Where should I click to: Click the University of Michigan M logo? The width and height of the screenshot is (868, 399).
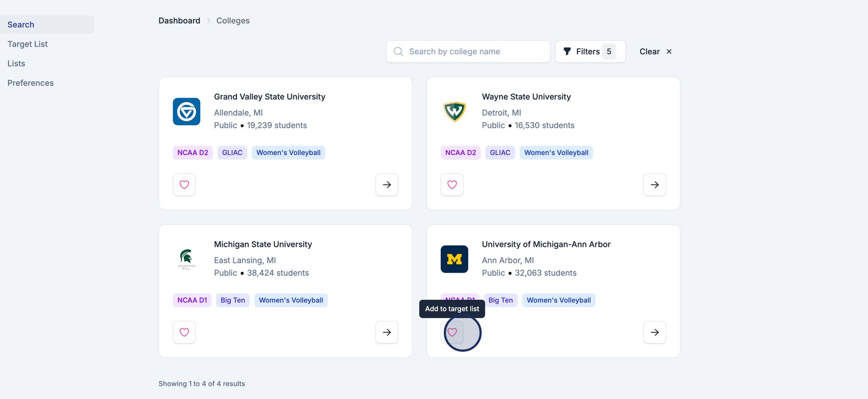tap(455, 259)
